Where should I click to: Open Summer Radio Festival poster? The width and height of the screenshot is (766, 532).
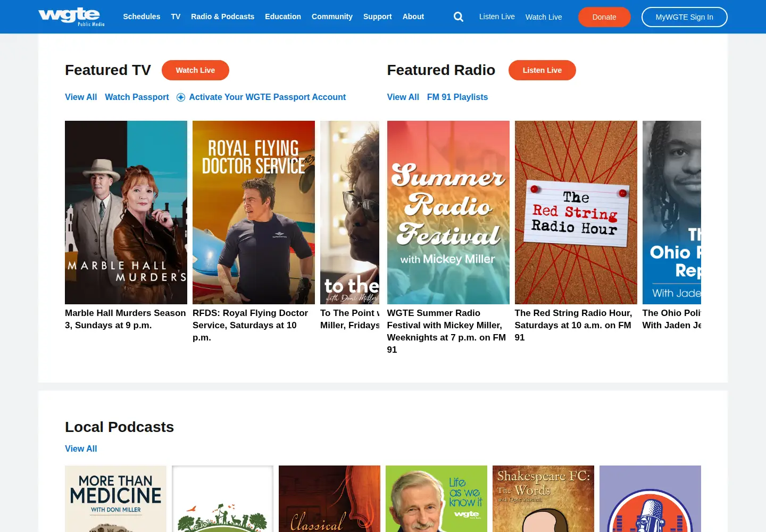[x=448, y=212]
